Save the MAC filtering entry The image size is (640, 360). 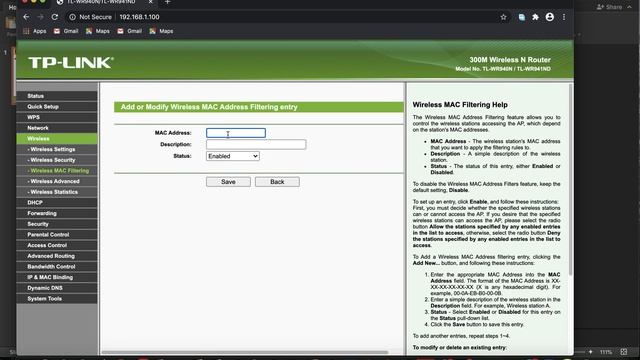tap(228, 182)
